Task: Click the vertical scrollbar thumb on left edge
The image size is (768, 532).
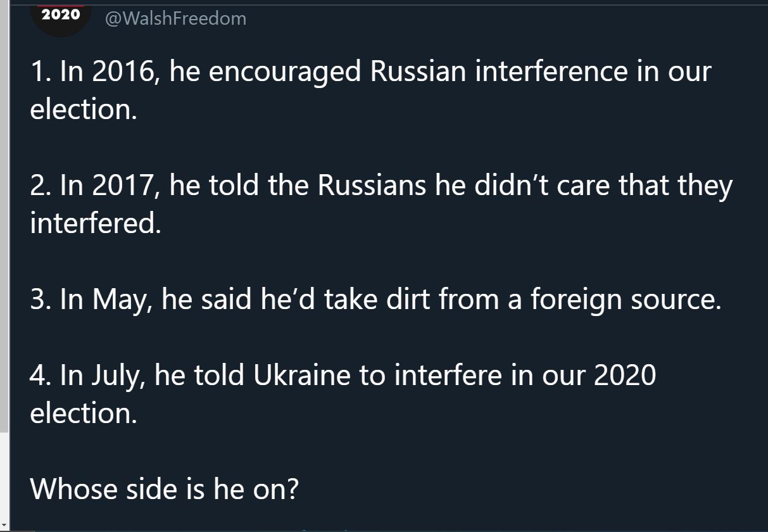Action: 4,215
